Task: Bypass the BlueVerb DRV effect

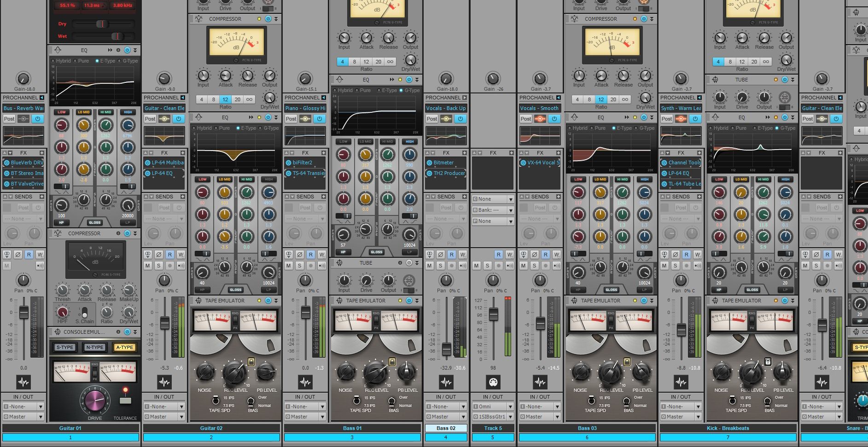Action: (x=7, y=163)
